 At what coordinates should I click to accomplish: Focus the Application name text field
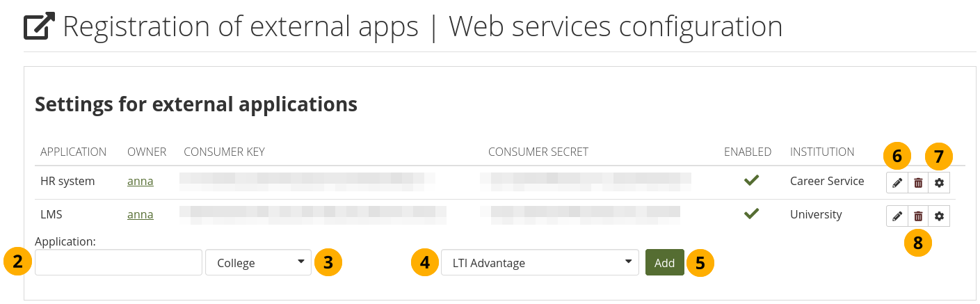point(118,263)
